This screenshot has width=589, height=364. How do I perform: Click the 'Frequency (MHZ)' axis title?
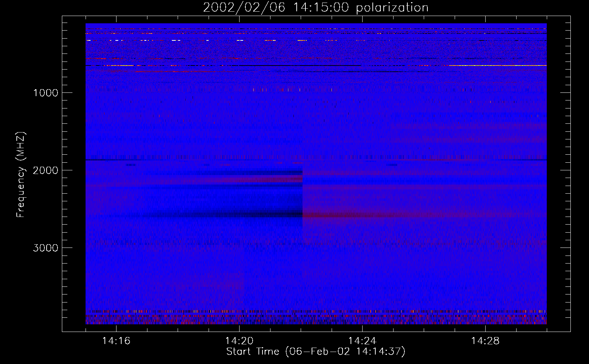click(x=21, y=175)
